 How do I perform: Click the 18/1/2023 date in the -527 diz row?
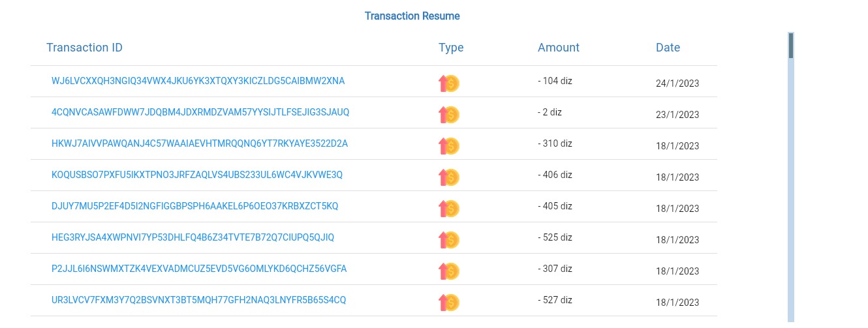[x=677, y=303]
